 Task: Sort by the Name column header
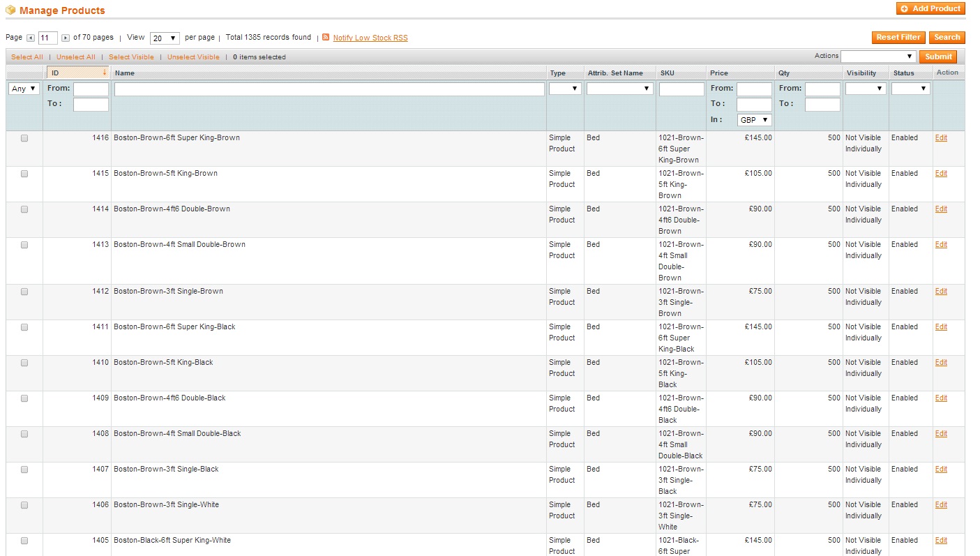click(x=125, y=73)
